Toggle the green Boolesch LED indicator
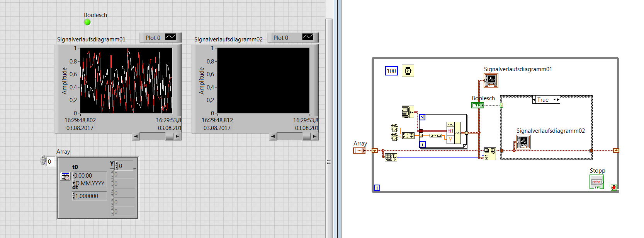Image resolution: width=644 pixels, height=238 pixels. point(87,22)
